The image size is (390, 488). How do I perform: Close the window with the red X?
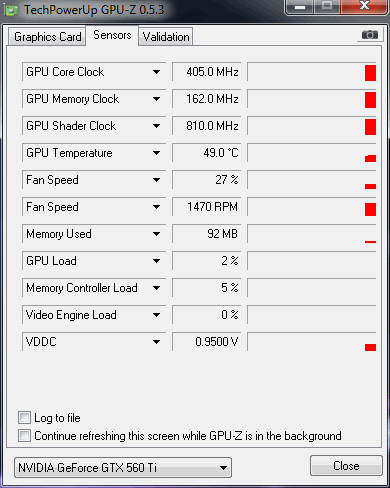[364, 6]
